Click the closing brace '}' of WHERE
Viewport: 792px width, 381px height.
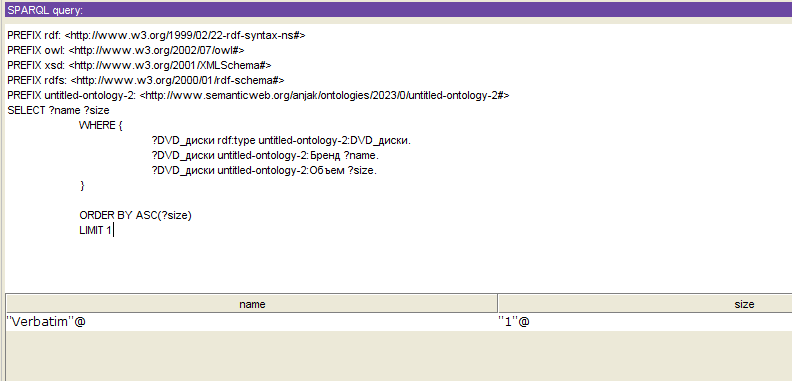[x=82, y=185]
